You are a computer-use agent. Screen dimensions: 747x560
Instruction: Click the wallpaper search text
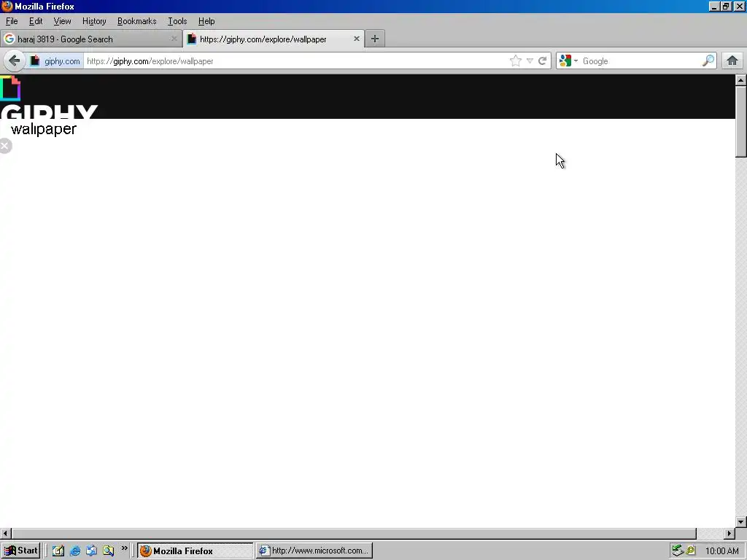(43, 129)
